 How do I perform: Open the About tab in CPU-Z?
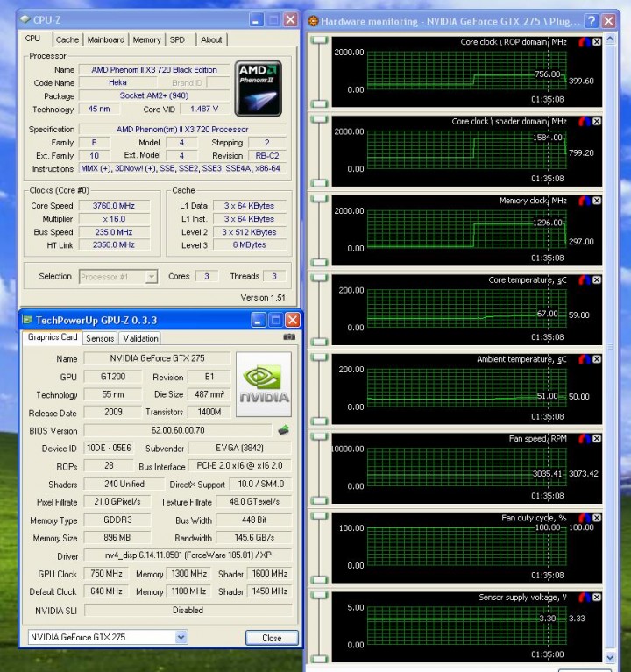(211, 39)
